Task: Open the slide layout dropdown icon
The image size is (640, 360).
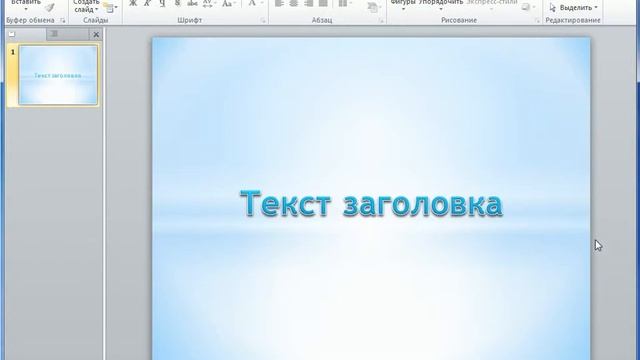Action: (x=110, y=7)
